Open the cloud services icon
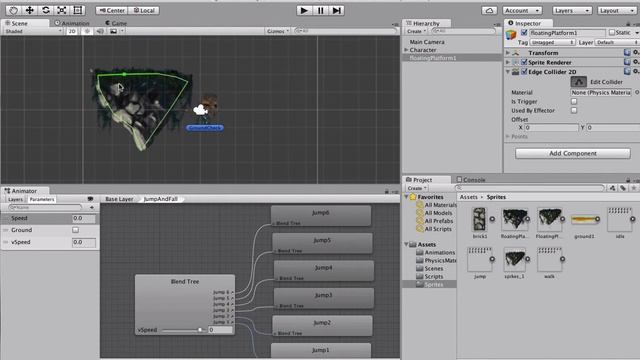The height and width of the screenshot is (360, 640). (x=489, y=10)
